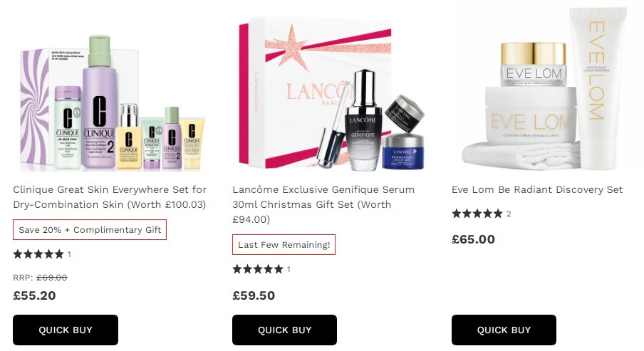Click the £59.50 Lancôme price

[x=254, y=295]
